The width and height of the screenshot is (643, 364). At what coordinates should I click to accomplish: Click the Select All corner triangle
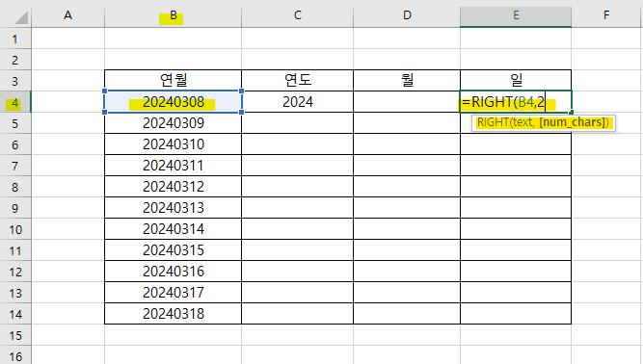(20, 17)
